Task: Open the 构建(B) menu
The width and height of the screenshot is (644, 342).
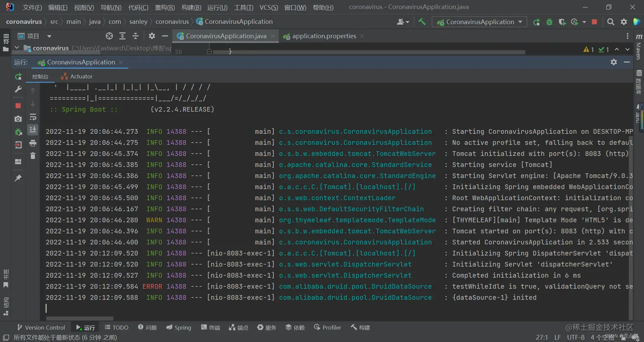Action: [191, 7]
